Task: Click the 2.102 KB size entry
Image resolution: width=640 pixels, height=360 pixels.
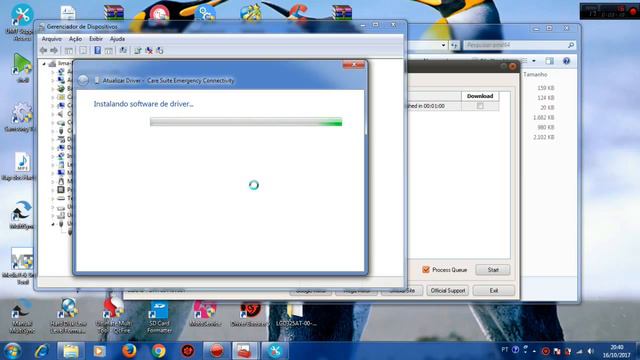Action: [544, 137]
